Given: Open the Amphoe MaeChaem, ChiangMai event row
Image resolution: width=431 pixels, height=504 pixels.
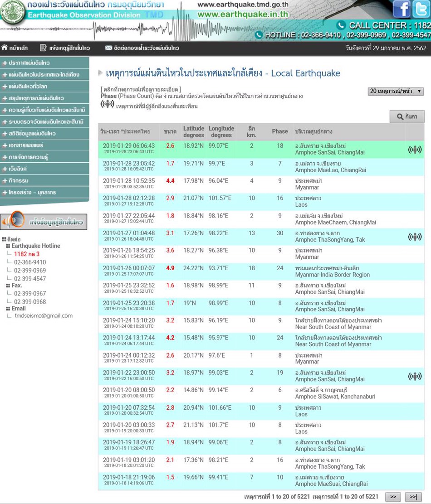Looking at the screenshot, I should pos(261,219).
